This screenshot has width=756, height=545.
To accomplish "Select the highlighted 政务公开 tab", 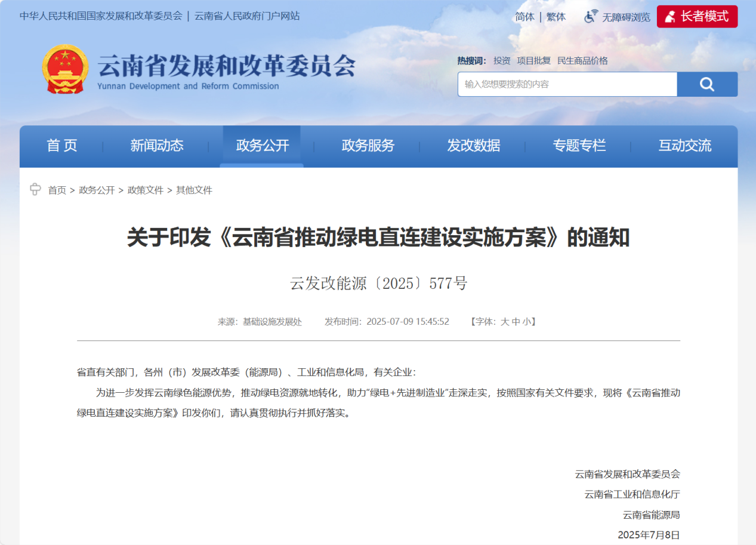I will tap(261, 146).
